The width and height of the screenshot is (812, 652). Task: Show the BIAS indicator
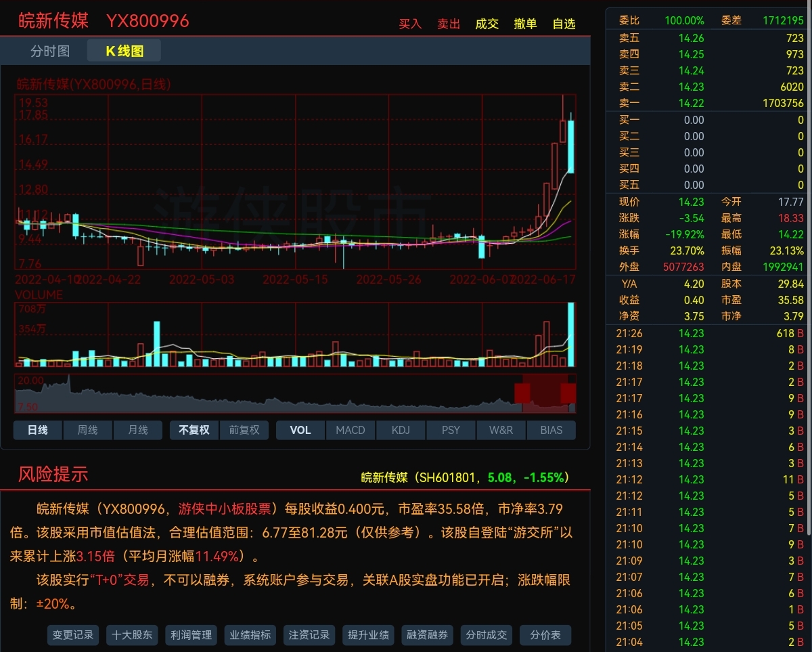[551, 430]
